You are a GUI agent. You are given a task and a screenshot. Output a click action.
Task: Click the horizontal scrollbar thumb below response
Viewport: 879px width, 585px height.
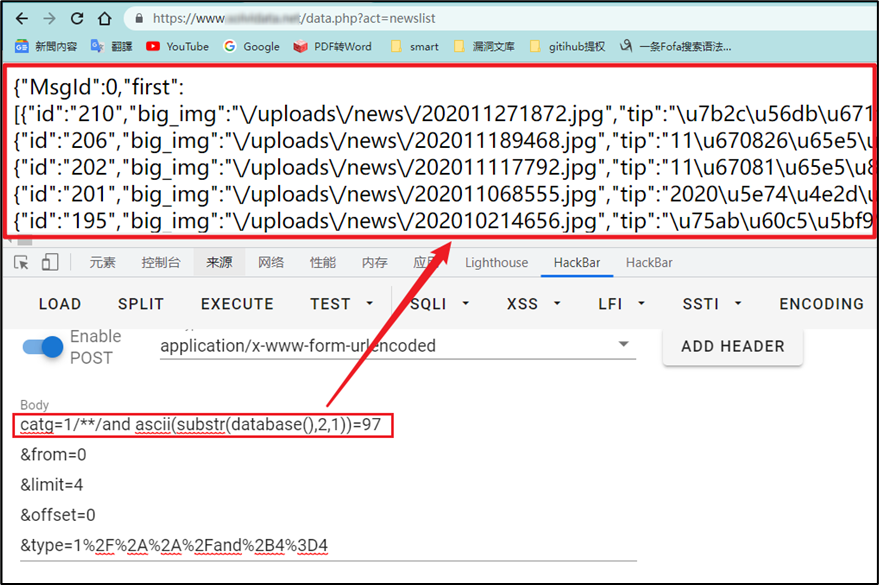click(x=25, y=242)
